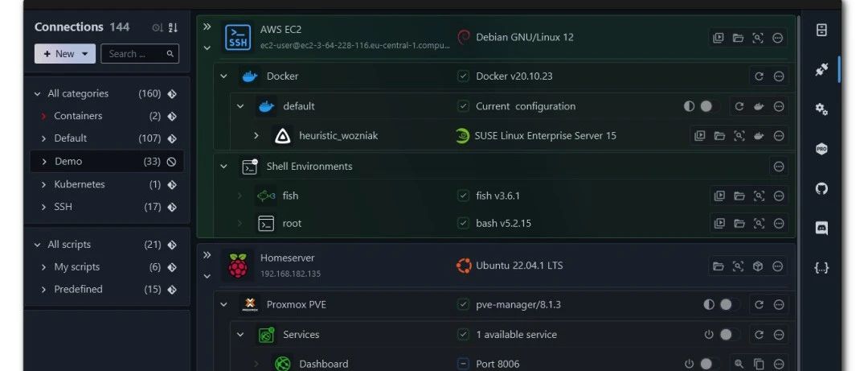Click the Ubuntu 22.04.1 LTS label
Viewport: 868px width, 371px height.
[x=519, y=266]
